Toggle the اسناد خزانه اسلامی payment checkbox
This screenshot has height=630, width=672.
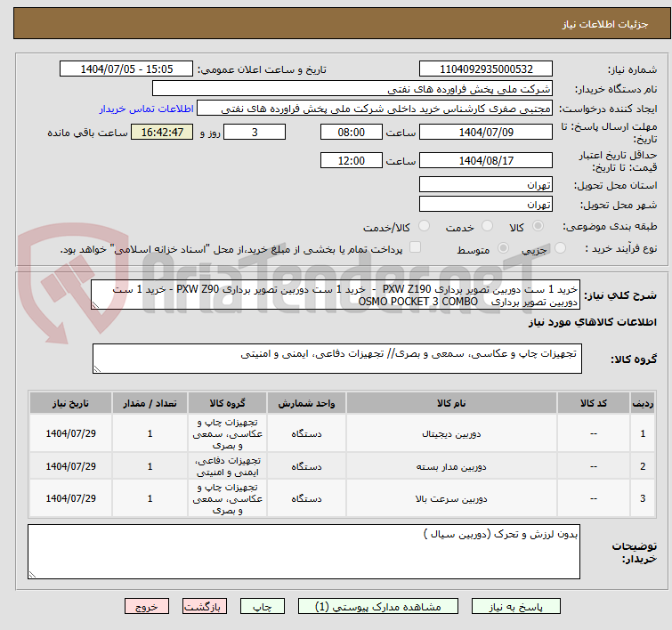click(415, 248)
